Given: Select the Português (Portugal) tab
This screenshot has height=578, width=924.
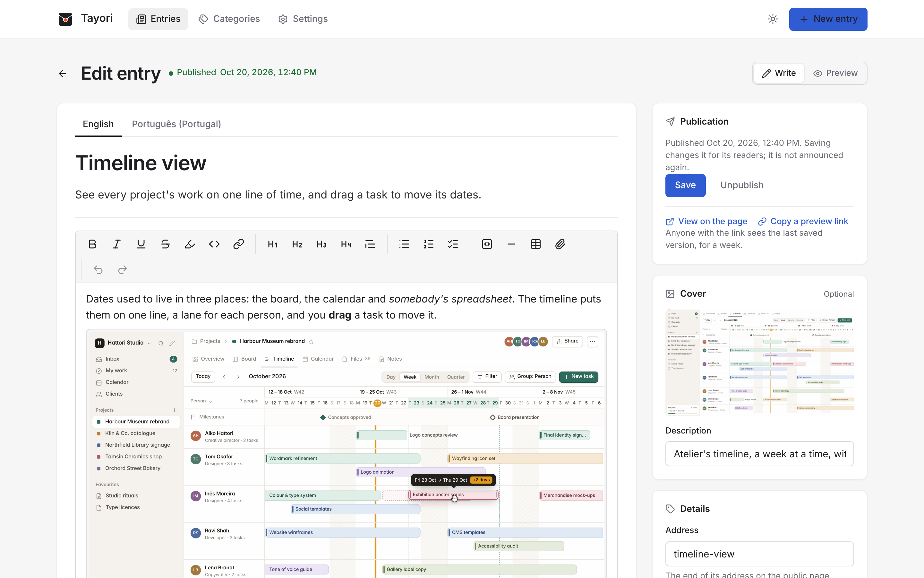Looking at the screenshot, I should (176, 124).
